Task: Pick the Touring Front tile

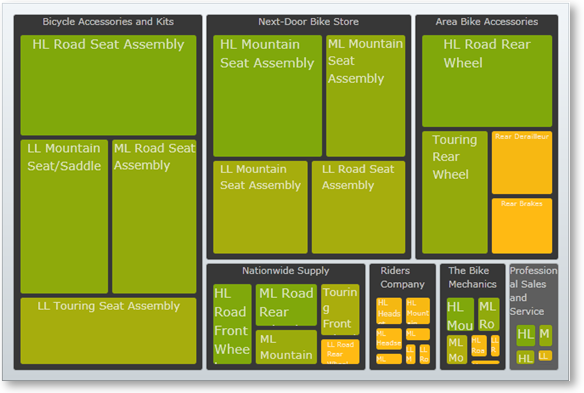Action: [340, 309]
